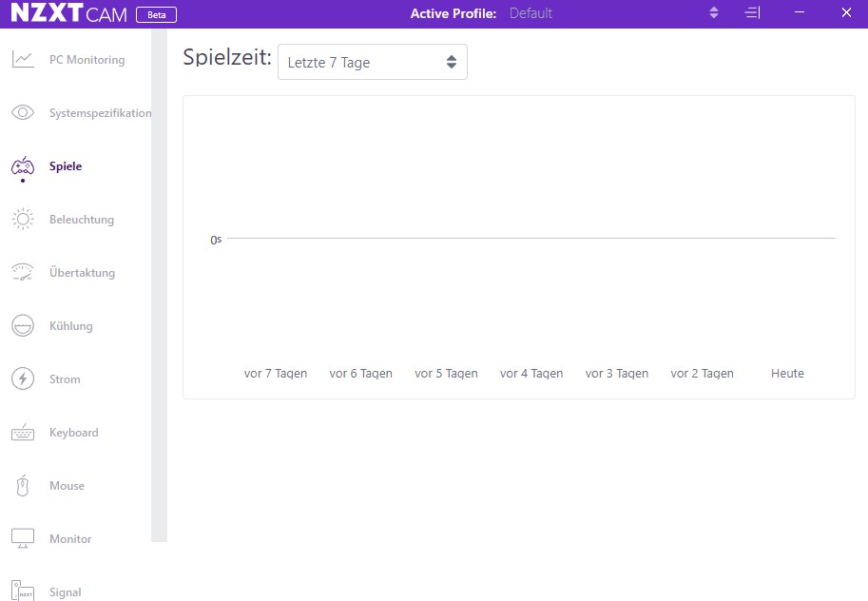Click the Strom power icon
Image resolution: width=868 pixels, height=601 pixels.
(x=22, y=378)
